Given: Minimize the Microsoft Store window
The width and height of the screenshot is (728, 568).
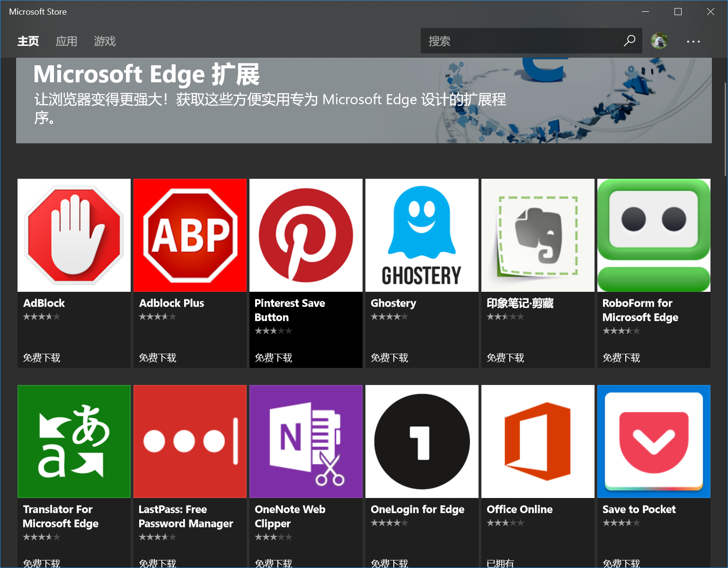Looking at the screenshot, I should pos(645,11).
